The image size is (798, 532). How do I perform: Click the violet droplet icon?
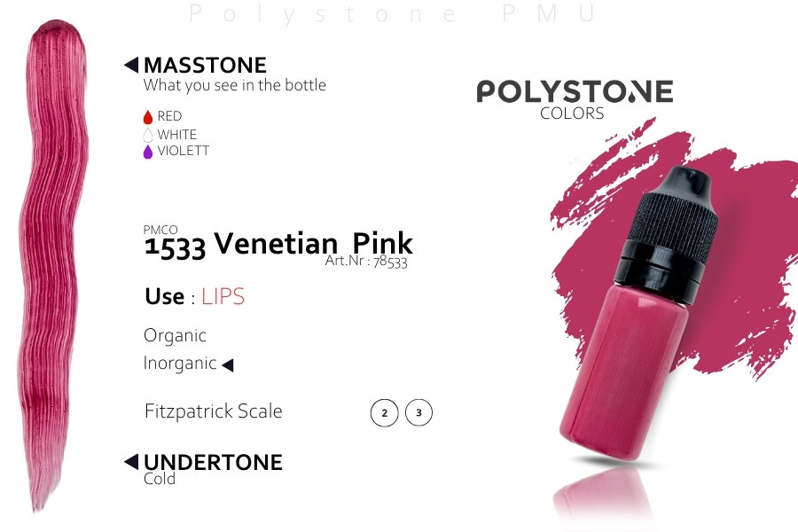[x=148, y=152]
